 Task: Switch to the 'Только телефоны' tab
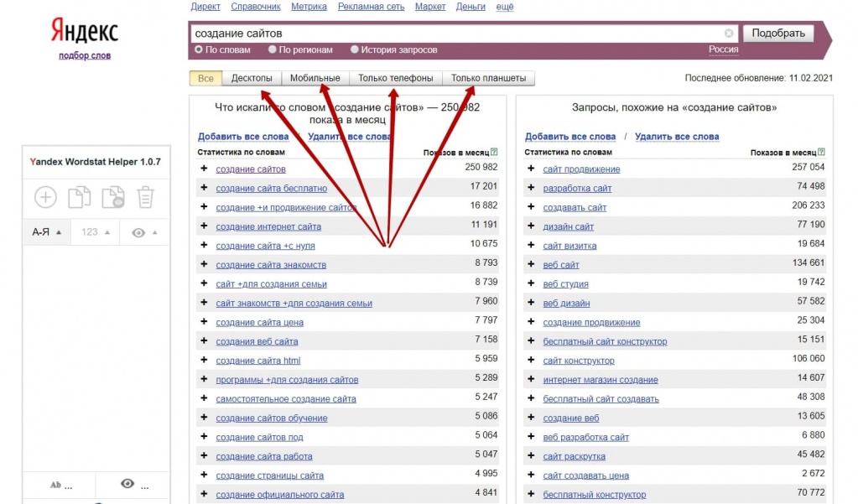395,79
